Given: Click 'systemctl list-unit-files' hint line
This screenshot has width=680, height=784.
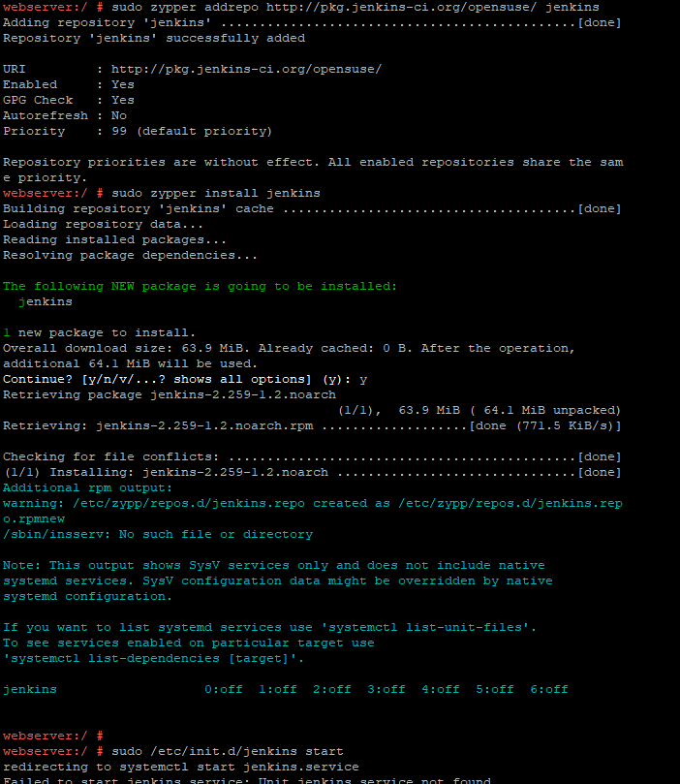Looking at the screenshot, I should tap(270, 627).
